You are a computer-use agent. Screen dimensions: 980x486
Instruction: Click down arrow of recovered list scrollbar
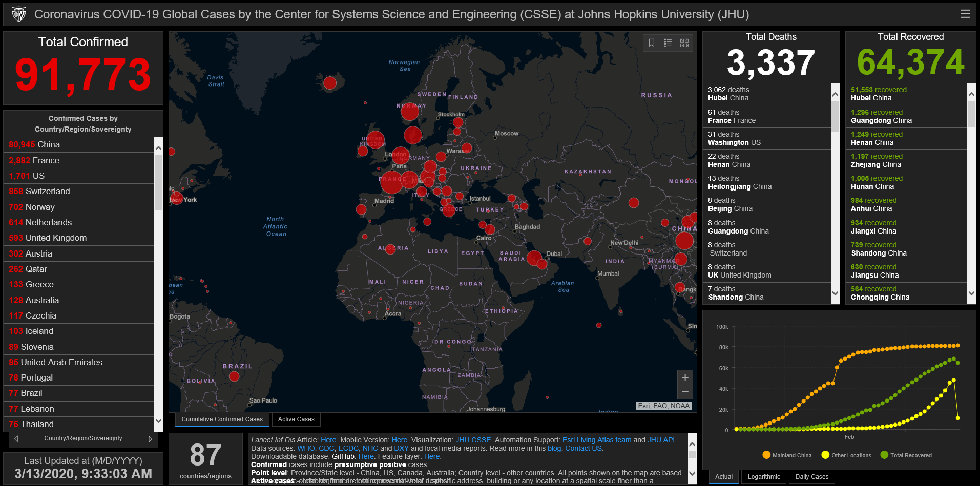point(971,293)
